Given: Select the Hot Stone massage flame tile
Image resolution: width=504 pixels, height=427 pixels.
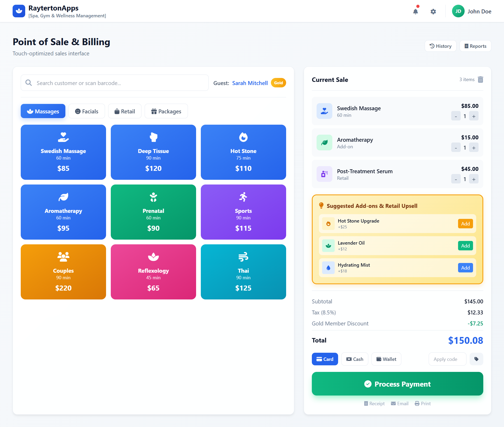Looking at the screenshot, I should (x=243, y=152).
